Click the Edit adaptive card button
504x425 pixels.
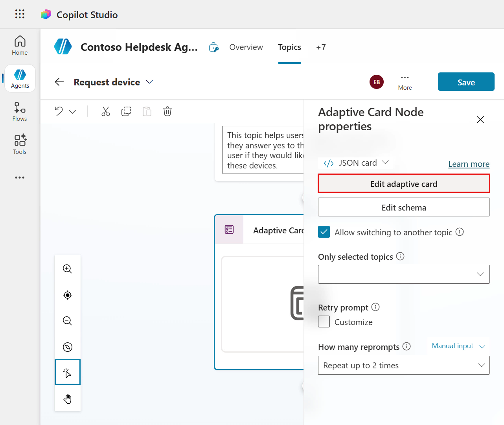(404, 184)
